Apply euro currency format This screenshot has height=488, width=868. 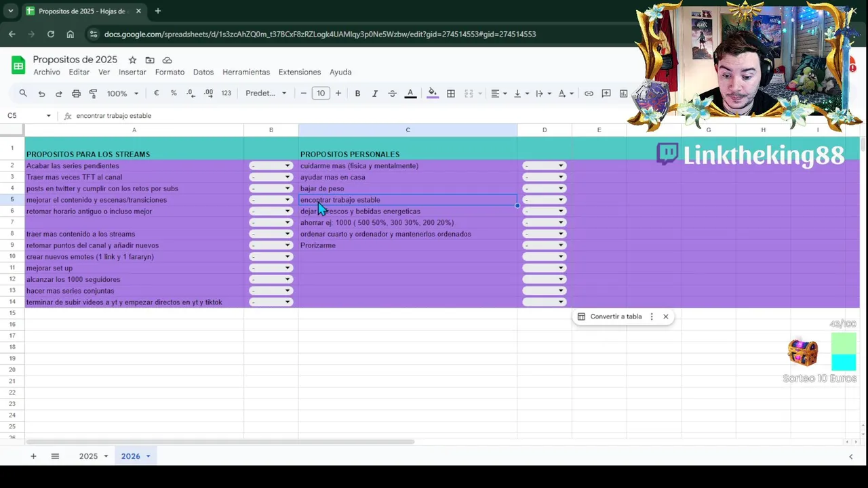157,94
